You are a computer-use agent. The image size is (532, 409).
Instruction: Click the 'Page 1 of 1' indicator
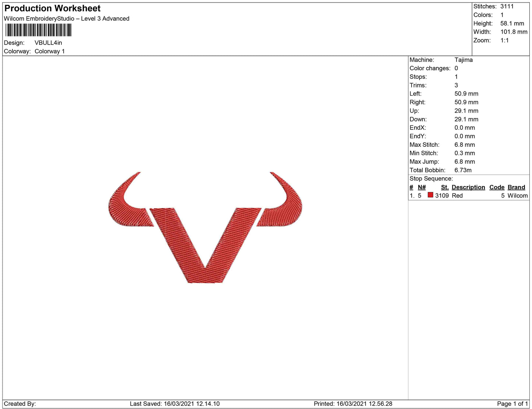(512, 404)
